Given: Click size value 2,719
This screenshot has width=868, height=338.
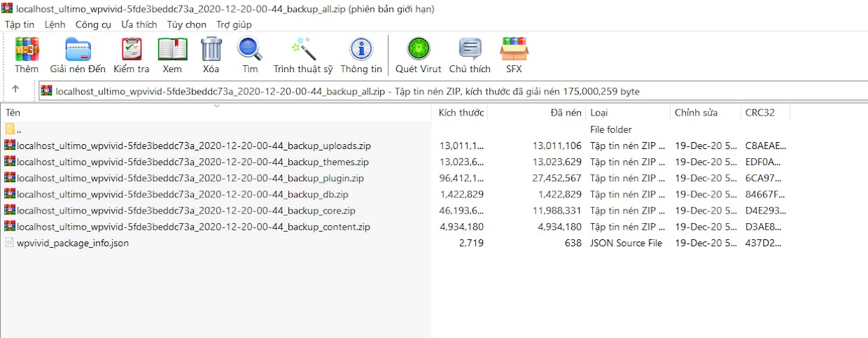Looking at the screenshot, I should point(471,243).
